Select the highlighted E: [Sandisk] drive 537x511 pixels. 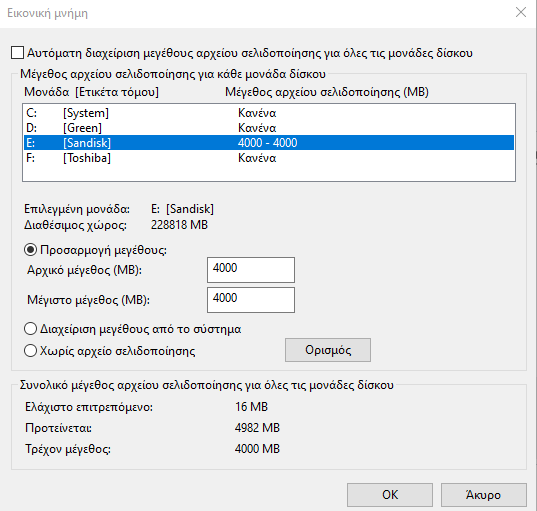point(269,142)
